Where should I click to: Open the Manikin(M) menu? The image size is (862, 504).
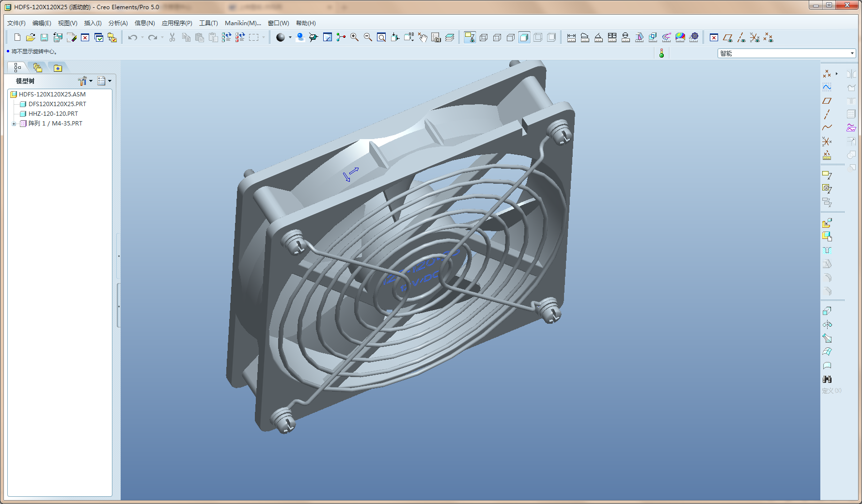pyautogui.click(x=243, y=23)
